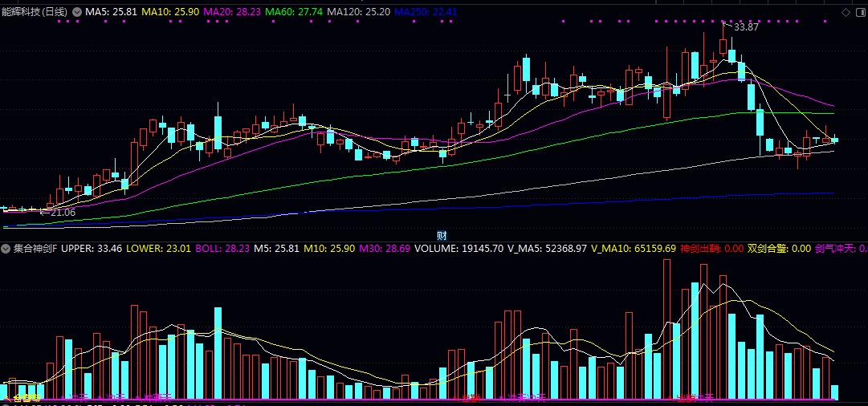Click the 剑气冲天 signal label

841,249
